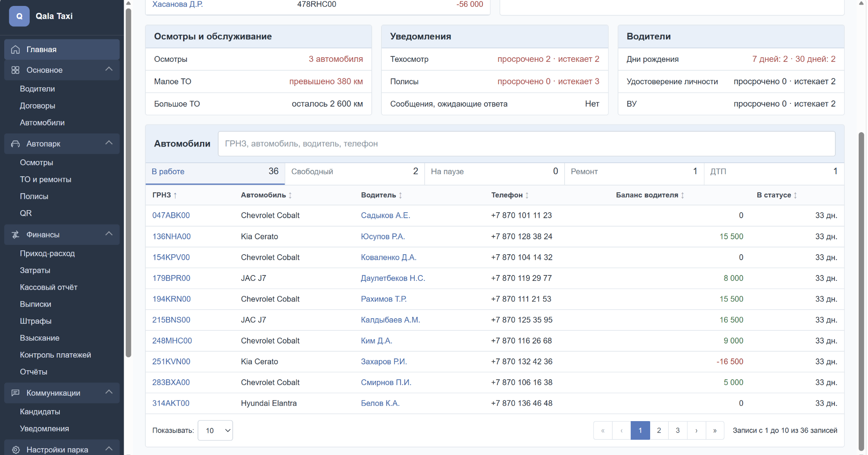Open Штрафы in the sidebar
868x455 pixels.
point(36,322)
